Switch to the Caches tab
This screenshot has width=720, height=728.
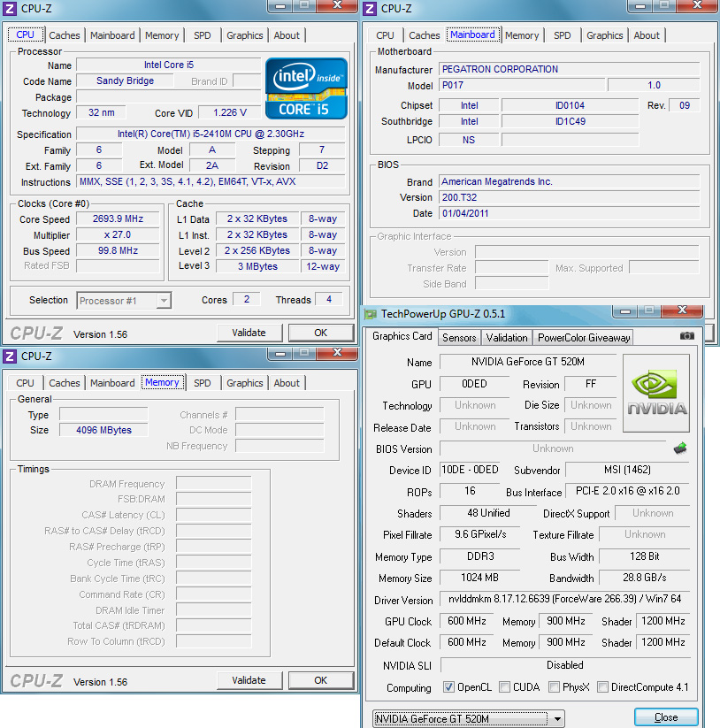pyautogui.click(x=64, y=35)
